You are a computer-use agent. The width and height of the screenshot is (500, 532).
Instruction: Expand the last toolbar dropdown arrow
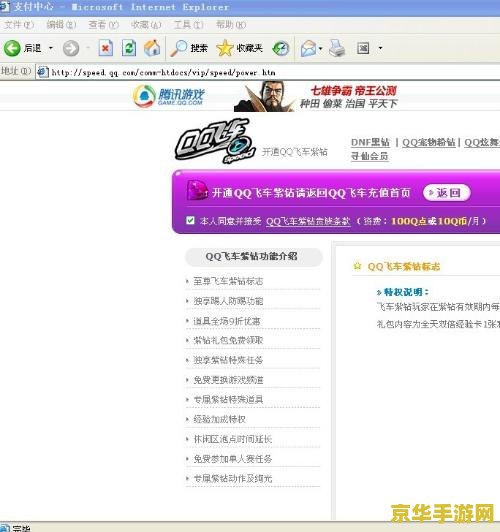[x=380, y=48]
